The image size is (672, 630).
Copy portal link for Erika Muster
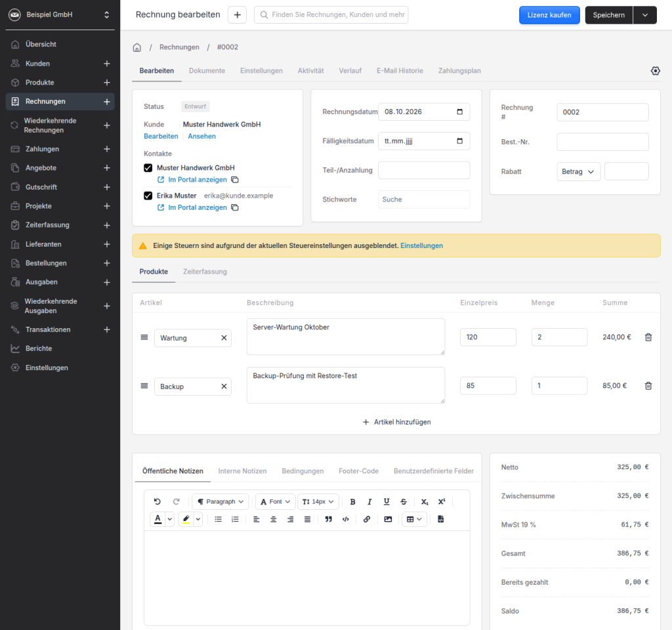click(x=235, y=207)
